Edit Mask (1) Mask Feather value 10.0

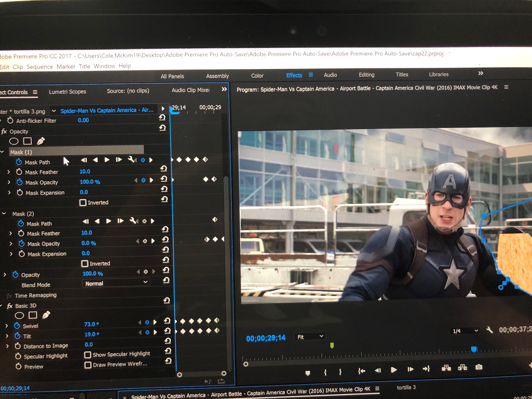85,172
